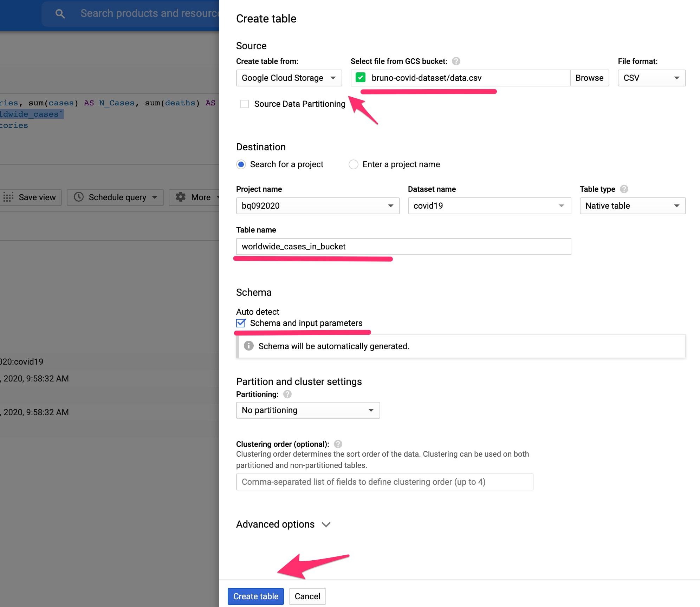Click the Schedule query clock icon

pos(79,197)
